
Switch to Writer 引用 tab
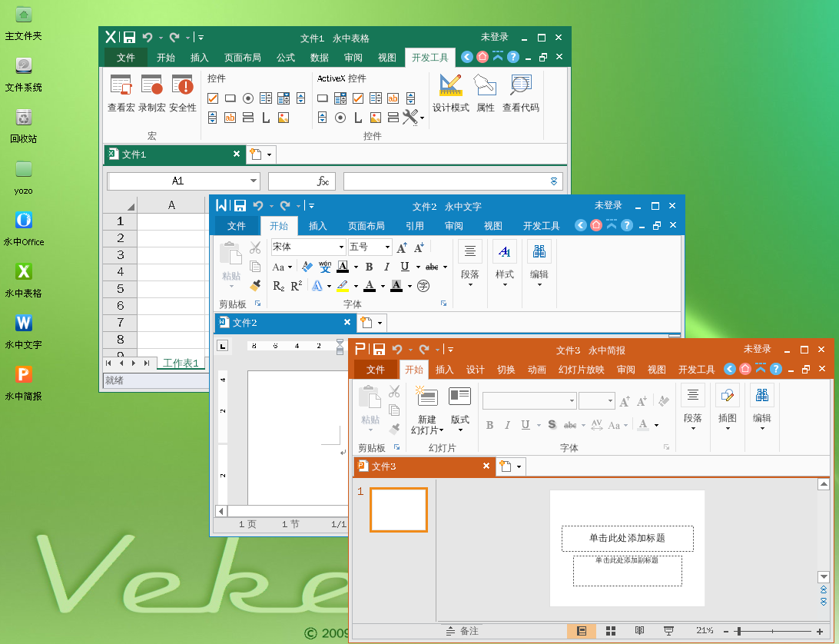coord(415,226)
